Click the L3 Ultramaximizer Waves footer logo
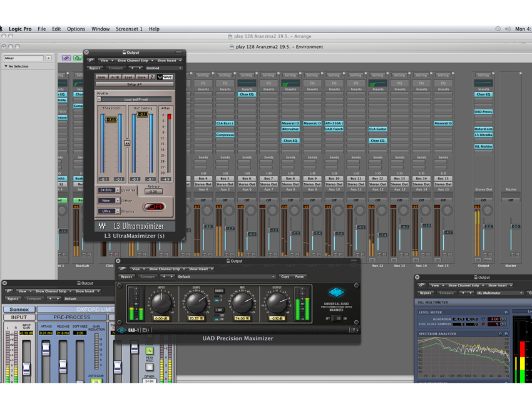Image resolution: width=532 pixels, height=399 pixels. [102, 226]
